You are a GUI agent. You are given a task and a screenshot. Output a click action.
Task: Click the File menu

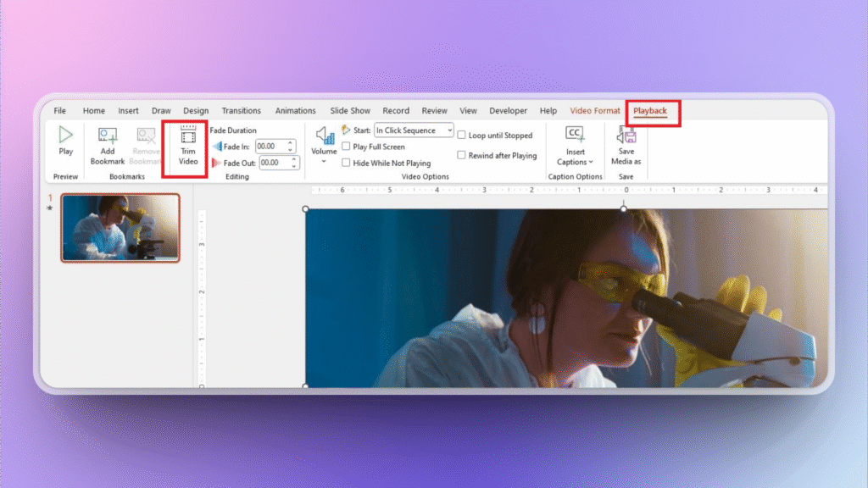[59, 110]
